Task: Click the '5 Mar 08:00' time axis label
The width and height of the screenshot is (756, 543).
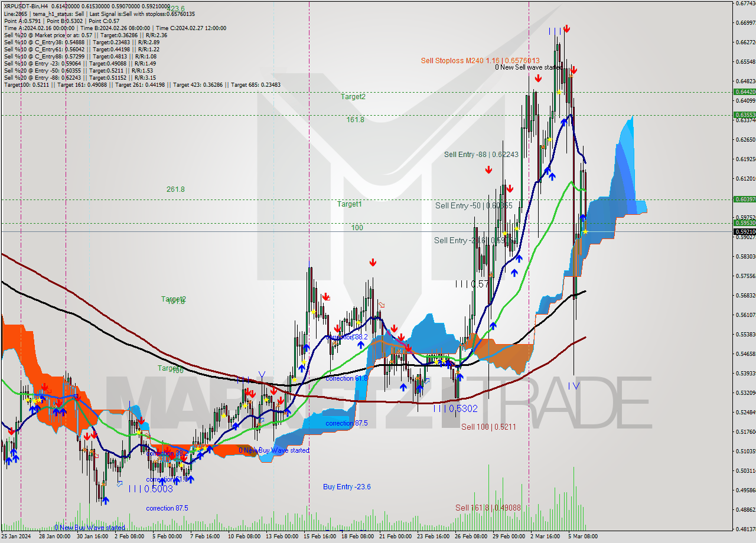Action: 584,537
